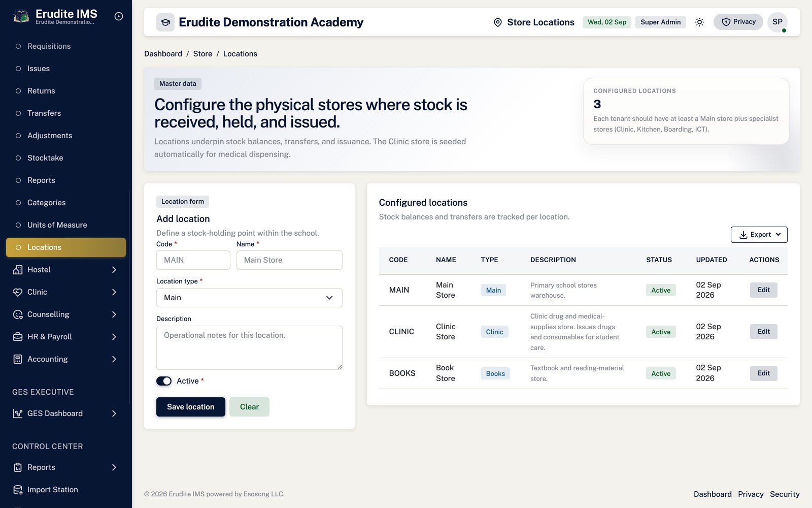812x508 pixels.
Task: Click the graduation cap academy icon
Action: pos(165,22)
